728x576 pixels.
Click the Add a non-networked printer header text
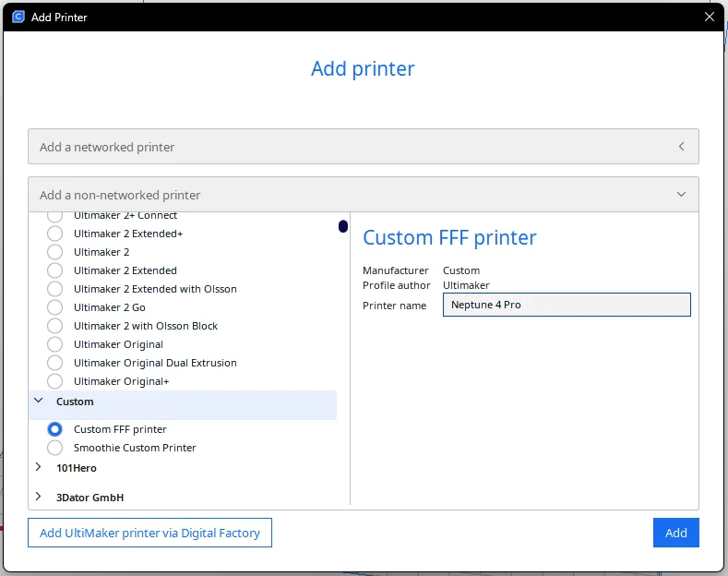[x=120, y=195]
